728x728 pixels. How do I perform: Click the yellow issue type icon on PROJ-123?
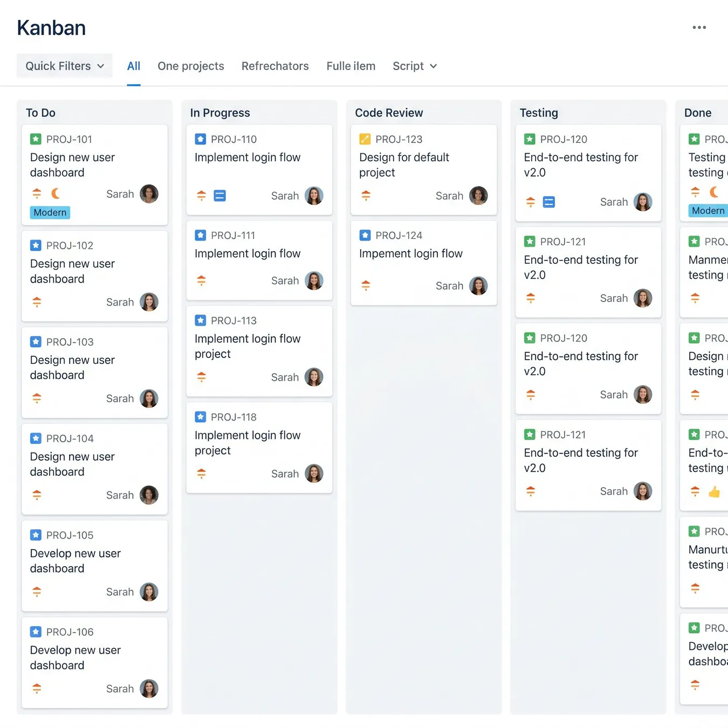point(365,139)
